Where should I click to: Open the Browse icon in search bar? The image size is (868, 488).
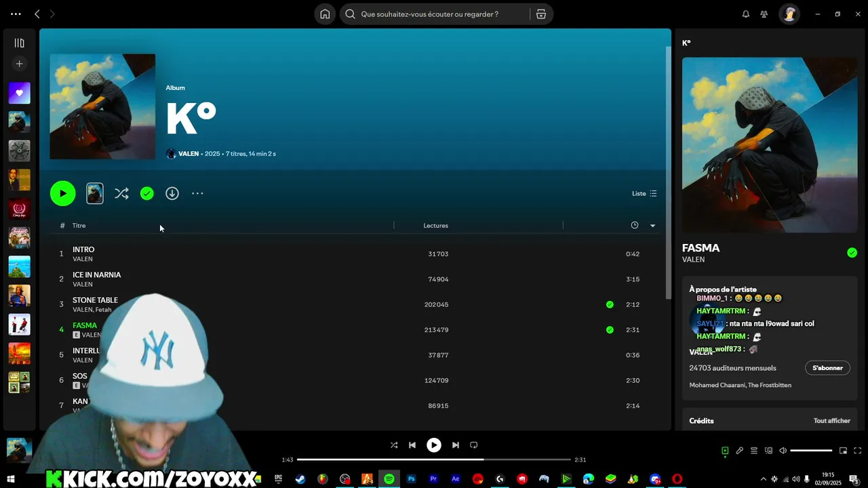pyautogui.click(x=541, y=14)
